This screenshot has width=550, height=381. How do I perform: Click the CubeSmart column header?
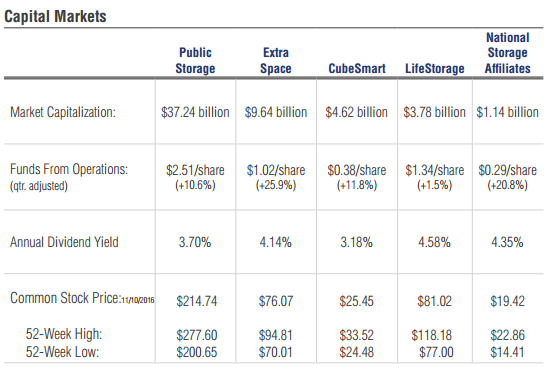[357, 68]
